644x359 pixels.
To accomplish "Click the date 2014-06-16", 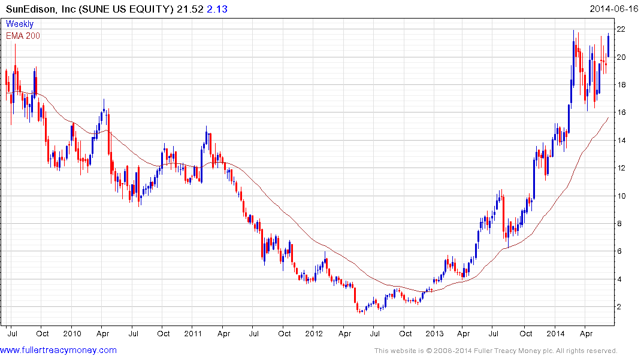I will click(x=614, y=8).
